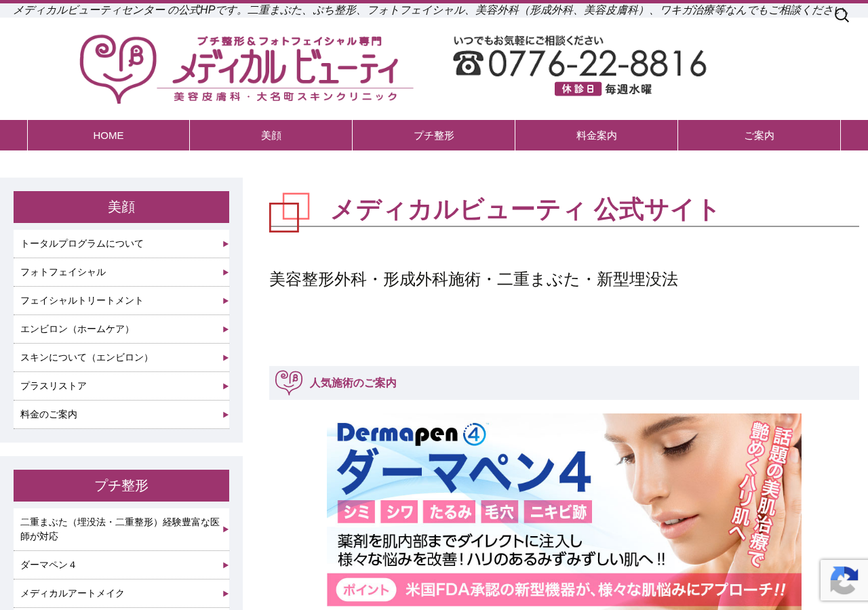Viewport: 868px width, 610px height.
Task: Click arrow next to ダーマペン４
Action: [x=226, y=565]
